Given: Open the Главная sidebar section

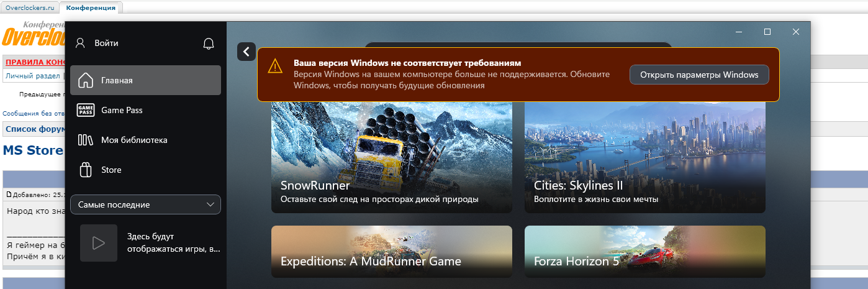Looking at the screenshot, I should point(145,80).
